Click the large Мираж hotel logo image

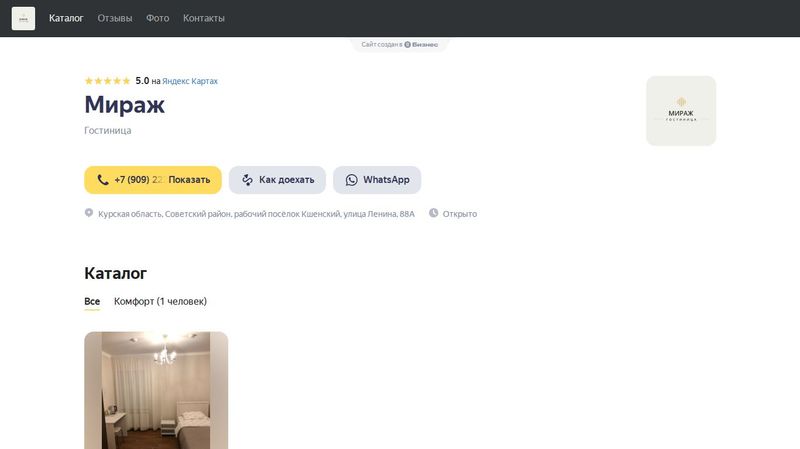coord(681,111)
